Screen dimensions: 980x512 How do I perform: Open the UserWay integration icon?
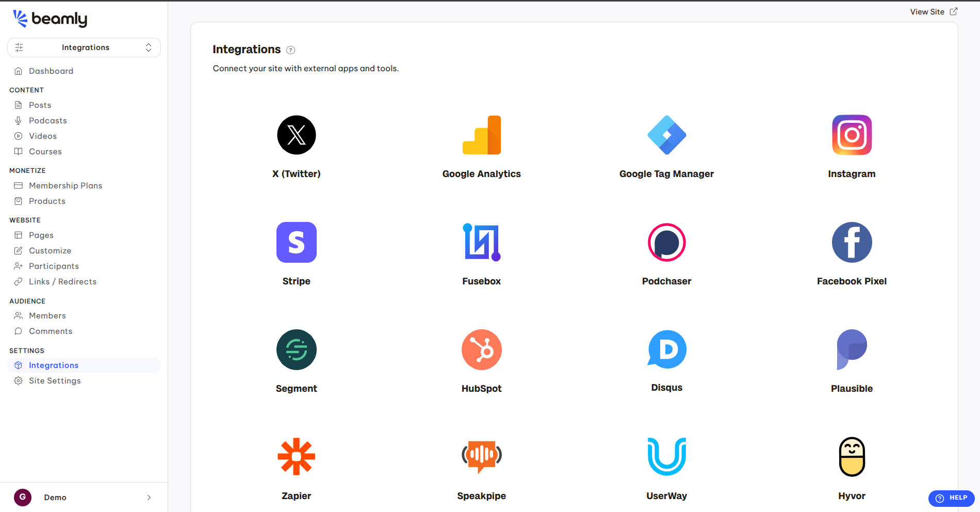click(667, 457)
